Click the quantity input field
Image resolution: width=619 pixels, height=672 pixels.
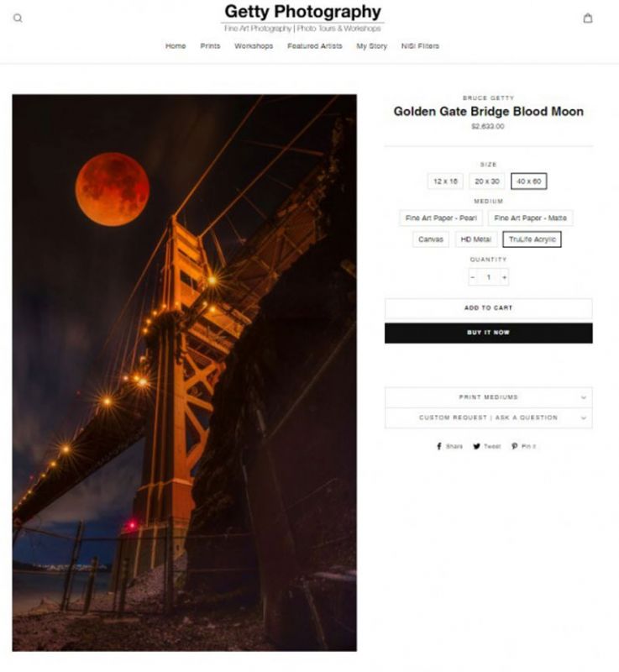coord(488,277)
